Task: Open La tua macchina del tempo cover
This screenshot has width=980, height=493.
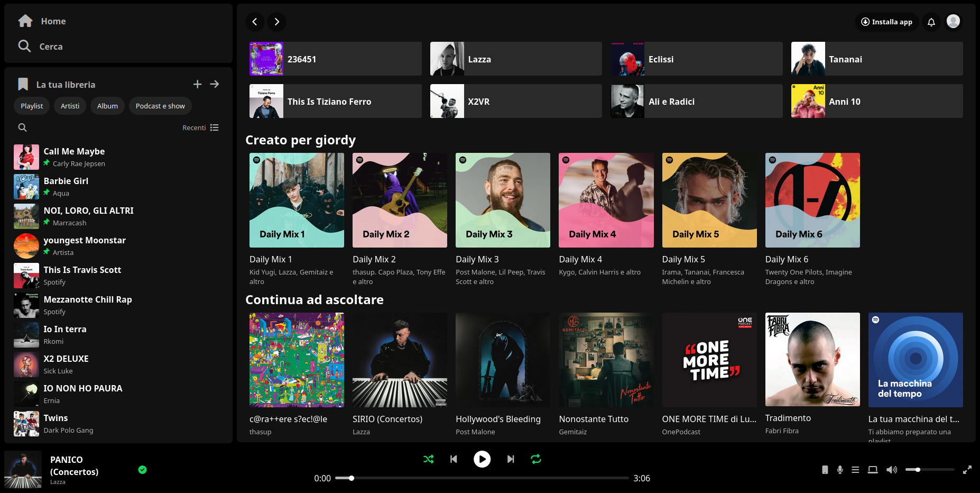Action: coord(916,360)
